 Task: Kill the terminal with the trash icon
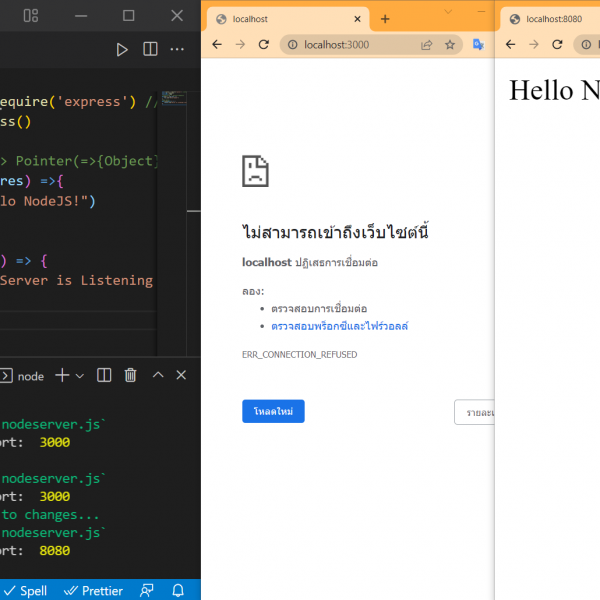click(130, 375)
